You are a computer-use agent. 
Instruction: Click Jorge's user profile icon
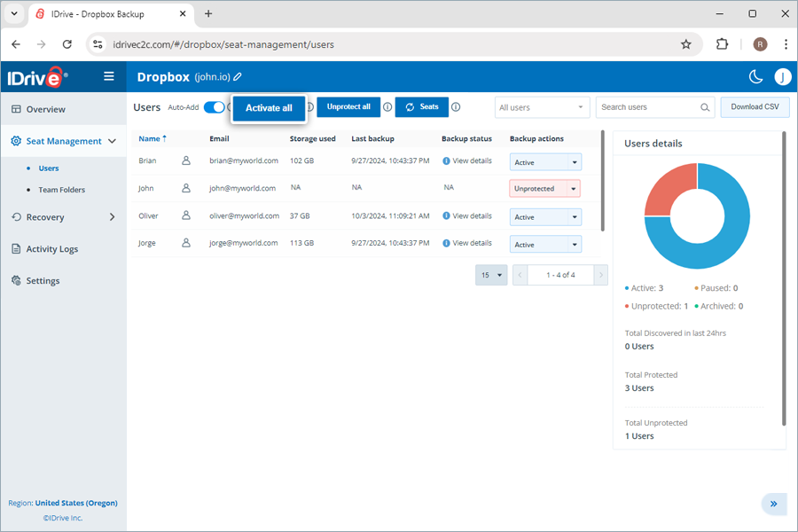186,243
